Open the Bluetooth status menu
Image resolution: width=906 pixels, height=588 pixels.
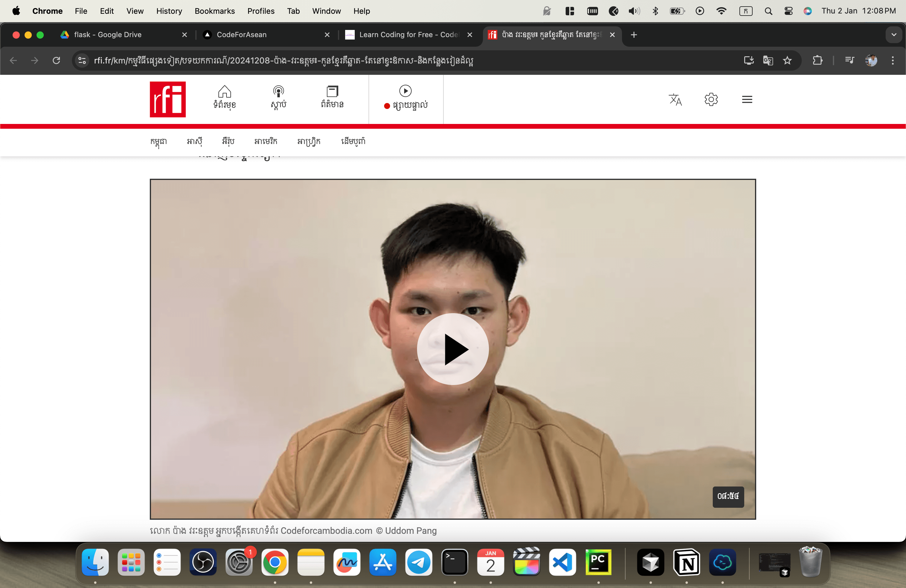pyautogui.click(x=655, y=11)
